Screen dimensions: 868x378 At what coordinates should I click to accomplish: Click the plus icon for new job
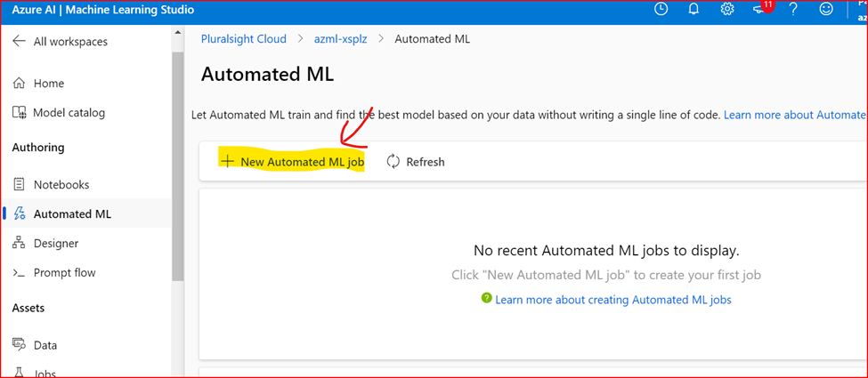coord(228,161)
